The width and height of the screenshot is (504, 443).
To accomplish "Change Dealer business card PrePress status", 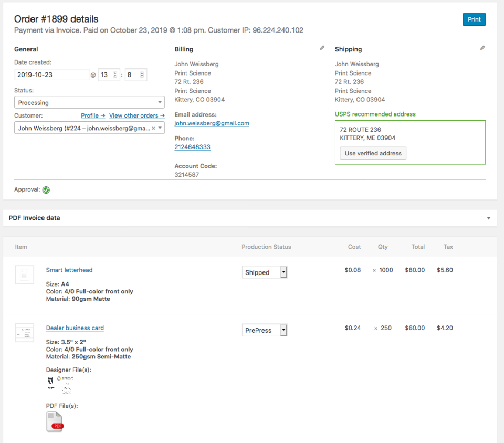I will pyautogui.click(x=265, y=330).
